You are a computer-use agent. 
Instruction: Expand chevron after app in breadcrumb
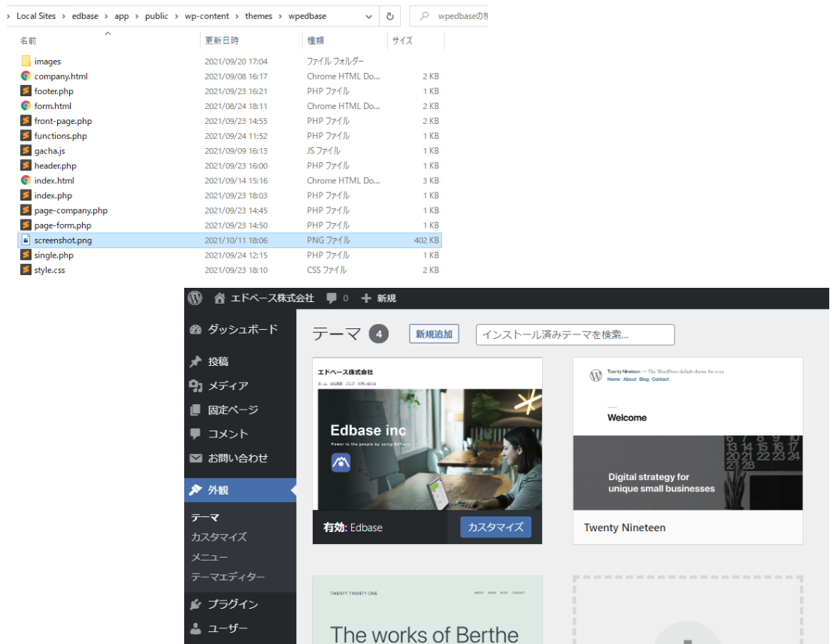[x=137, y=17]
